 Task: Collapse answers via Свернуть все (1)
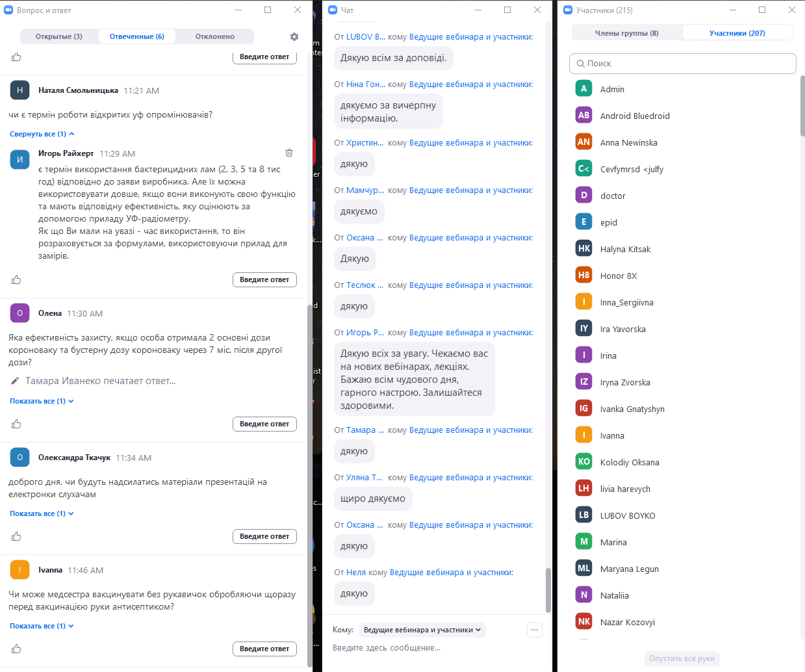pos(42,134)
